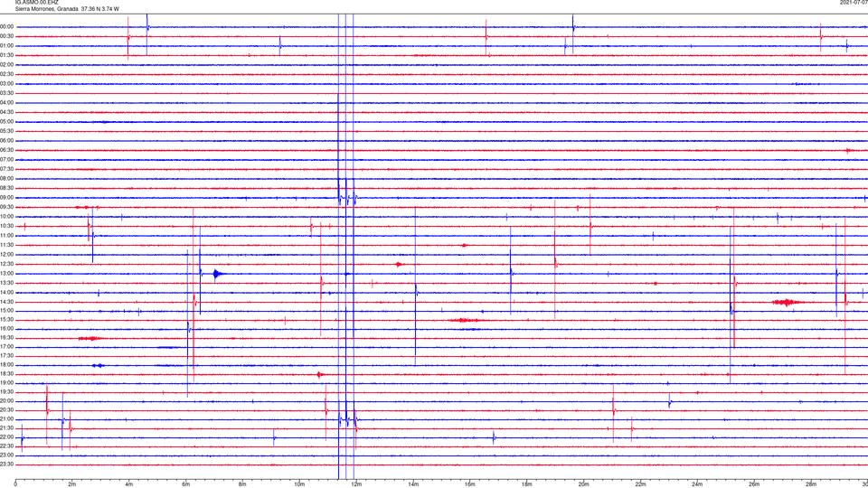Click the 10:00 time label
The image size is (868, 488).
[x=7, y=217]
